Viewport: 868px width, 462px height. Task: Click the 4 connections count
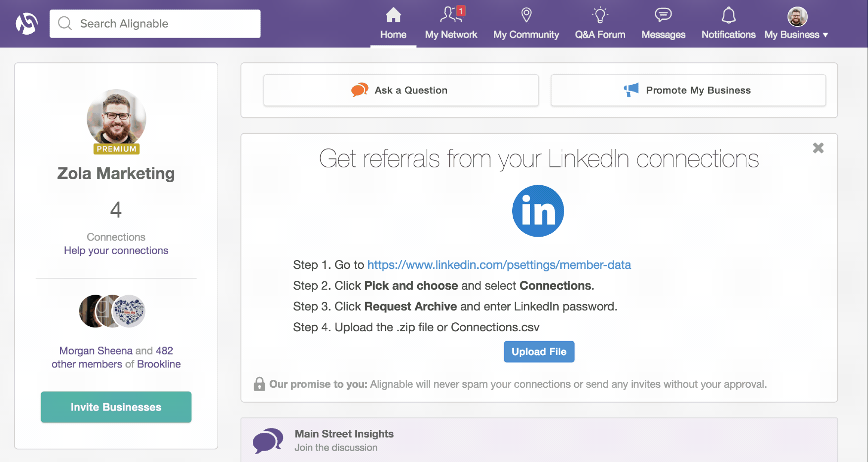pos(116,209)
